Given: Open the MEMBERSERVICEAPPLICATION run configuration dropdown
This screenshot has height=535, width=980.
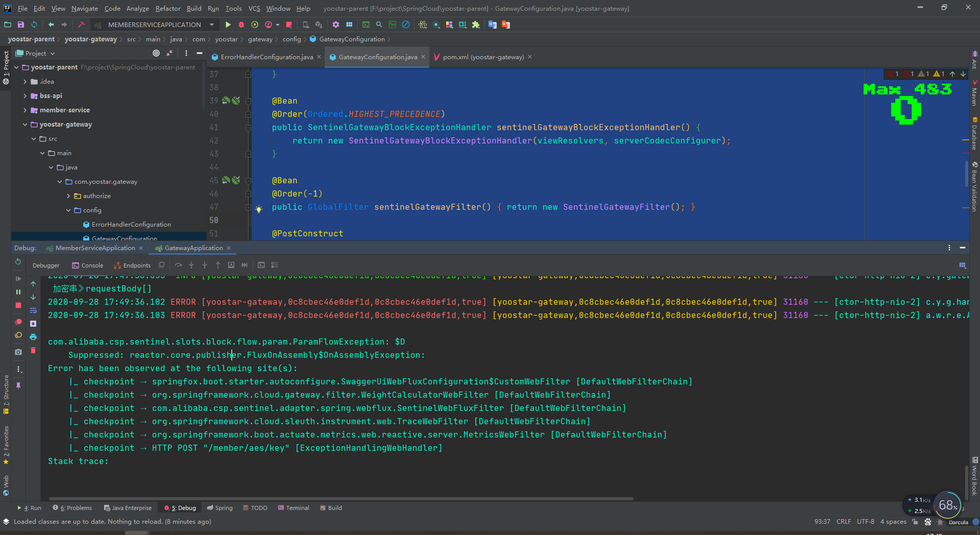Looking at the screenshot, I should pyautogui.click(x=155, y=25).
